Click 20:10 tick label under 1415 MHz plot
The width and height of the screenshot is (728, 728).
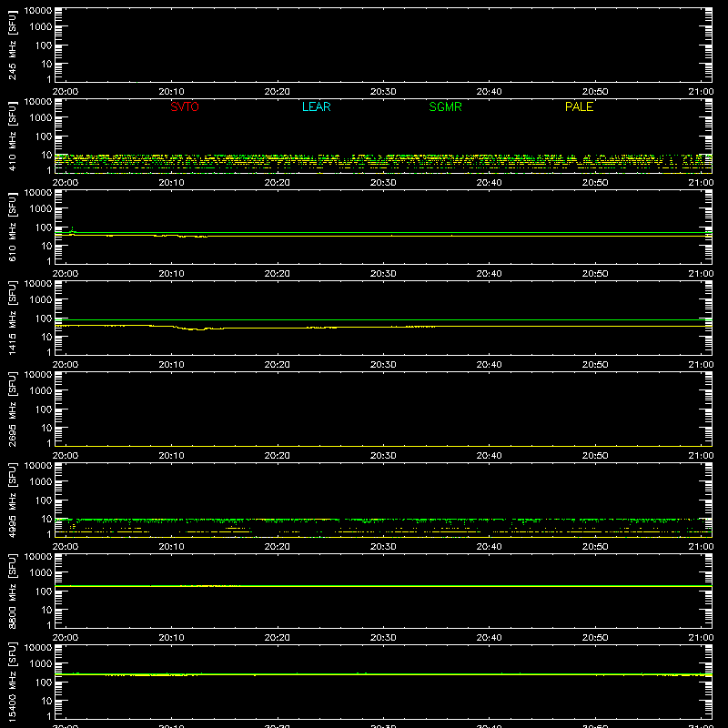171,365
